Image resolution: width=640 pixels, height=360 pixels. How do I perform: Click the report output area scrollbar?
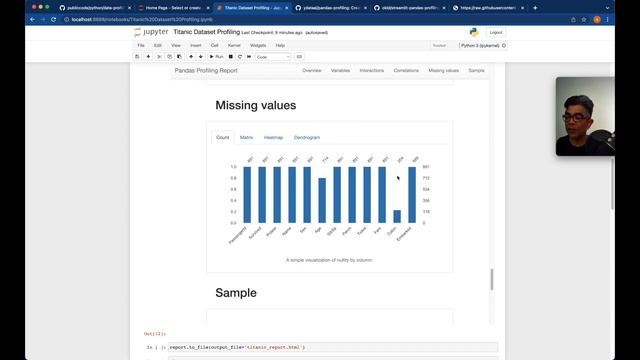pyautogui.click(x=492, y=279)
